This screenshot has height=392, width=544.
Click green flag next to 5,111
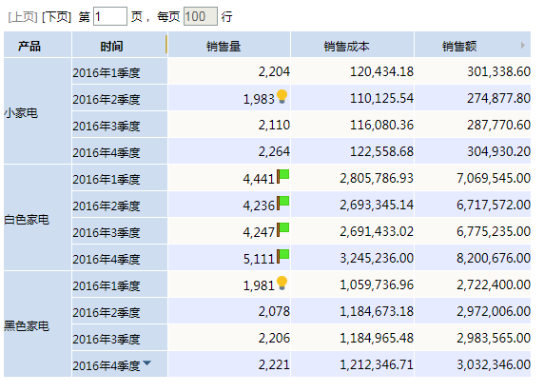pos(283,256)
